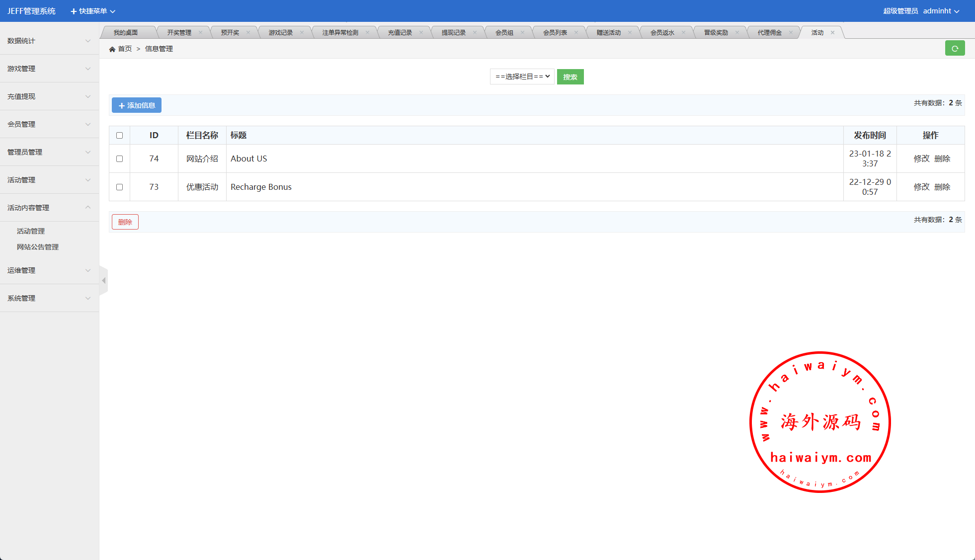Viewport: 975px width, 560px height.
Task: Close the 代理佣金 tab
Action: [791, 33]
